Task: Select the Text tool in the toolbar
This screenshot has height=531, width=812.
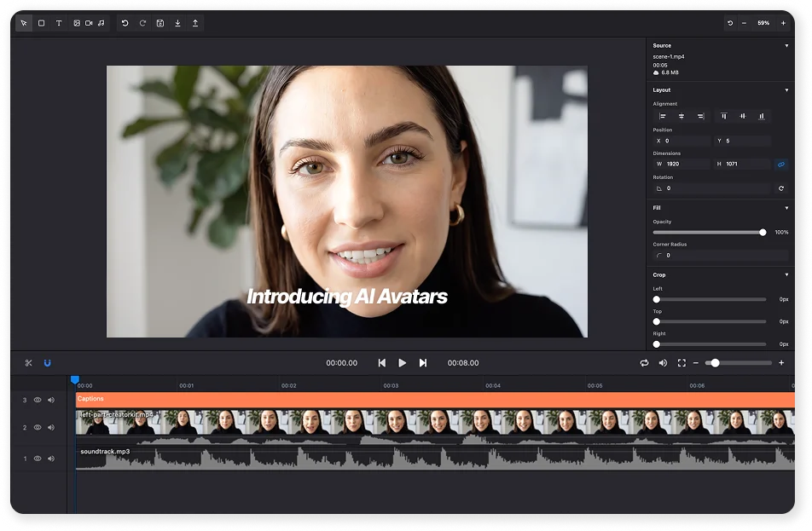Action: coord(60,23)
